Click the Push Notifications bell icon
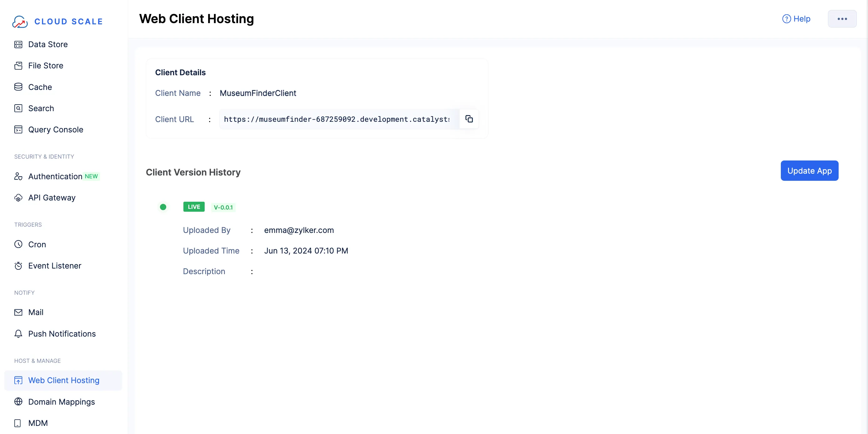The image size is (868, 434). coord(18,334)
